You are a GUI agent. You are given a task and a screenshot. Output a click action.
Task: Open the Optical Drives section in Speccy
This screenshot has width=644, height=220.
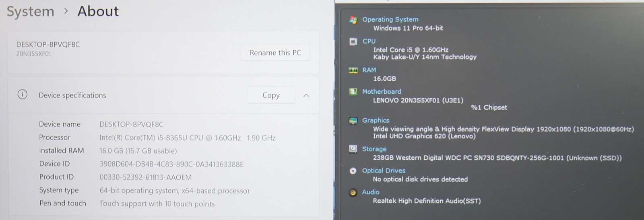[x=384, y=171]
